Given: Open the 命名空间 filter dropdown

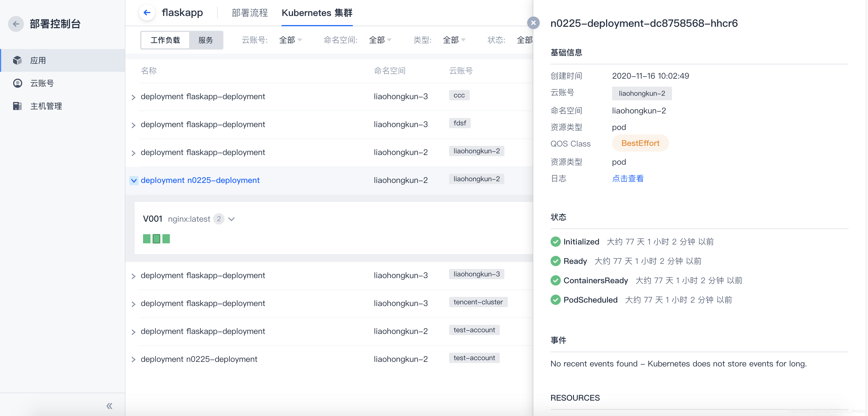Looking at the screenshot, I should pyautogui.click(x=380, y=40).
